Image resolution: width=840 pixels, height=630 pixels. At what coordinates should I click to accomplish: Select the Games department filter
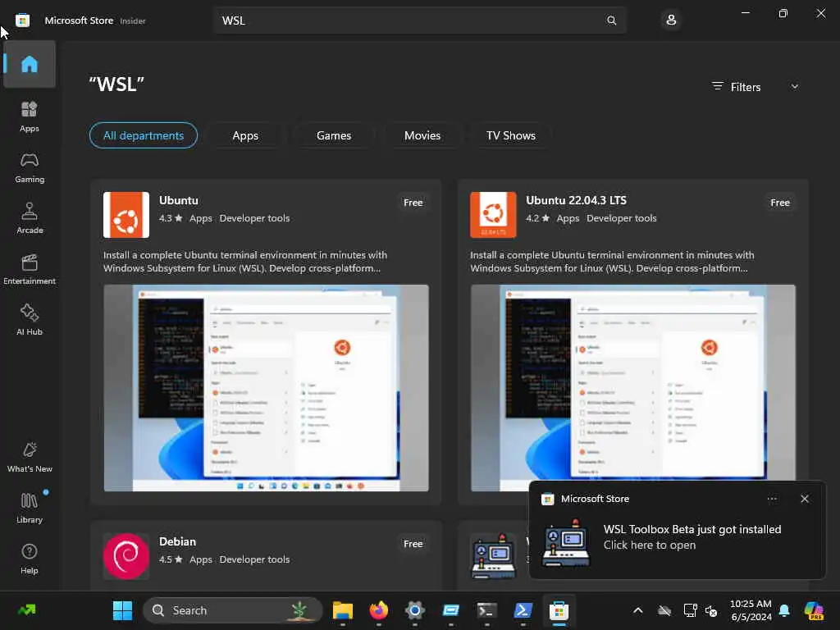click(334, 135)
